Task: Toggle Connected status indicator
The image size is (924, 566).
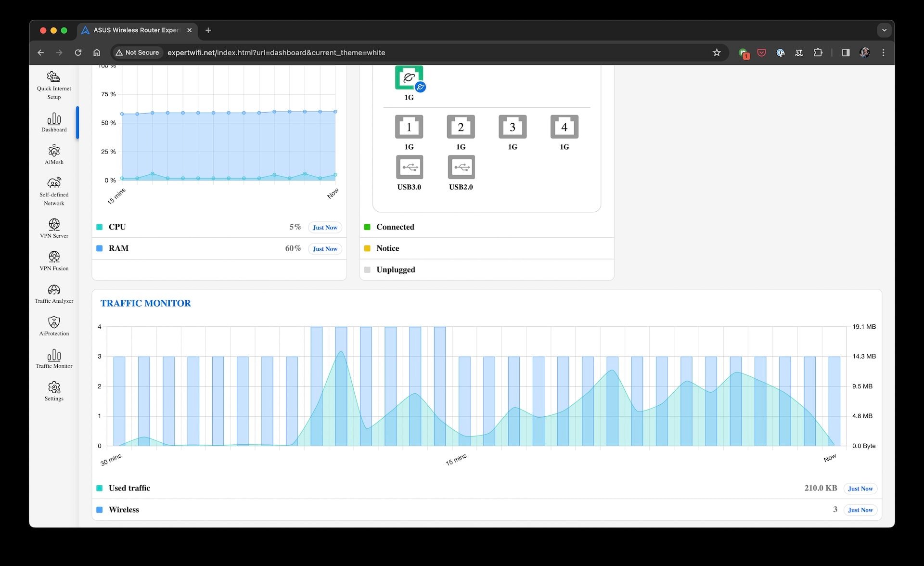Action: pyautogui.click(x=367, y=226)
